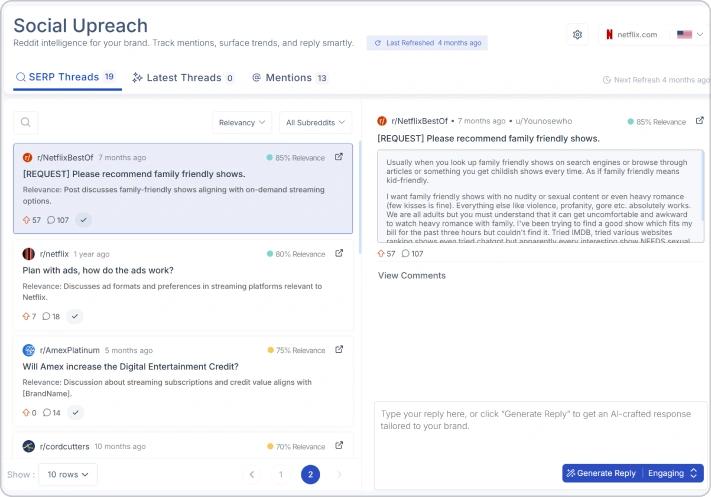Switch to the Latest Threads tab
Image resolution: width=711 pixels, height=497 pixels.
pos(183,78)
